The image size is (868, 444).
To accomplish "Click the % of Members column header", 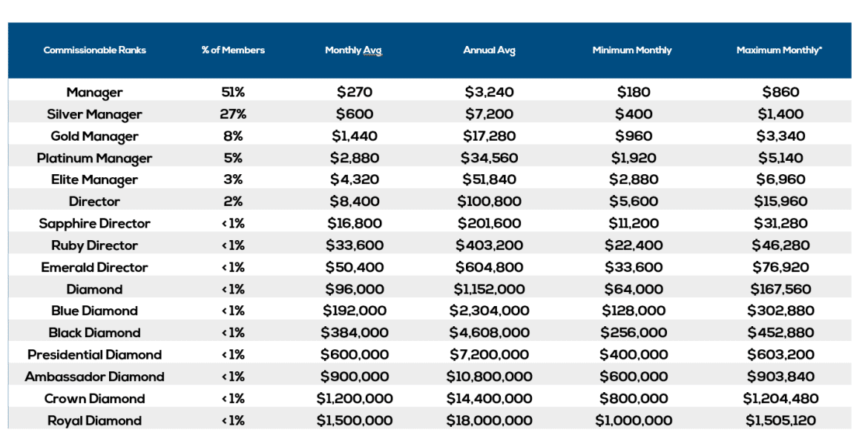I will click(x=233, y=50).
